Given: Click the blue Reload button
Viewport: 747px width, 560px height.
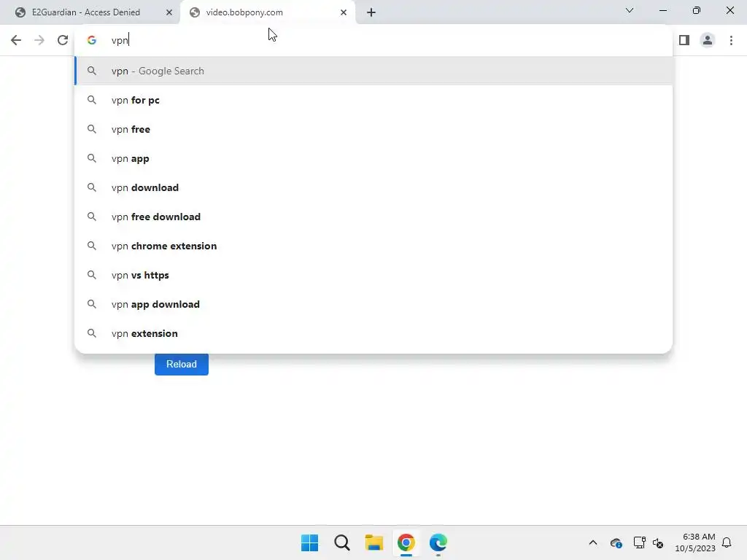Looking at the screenshot, I should pos(182,365).
